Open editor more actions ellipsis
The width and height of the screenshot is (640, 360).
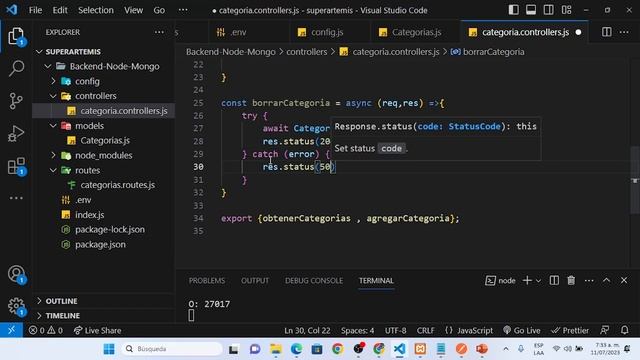pyautogui.click(x=624, y=32)
